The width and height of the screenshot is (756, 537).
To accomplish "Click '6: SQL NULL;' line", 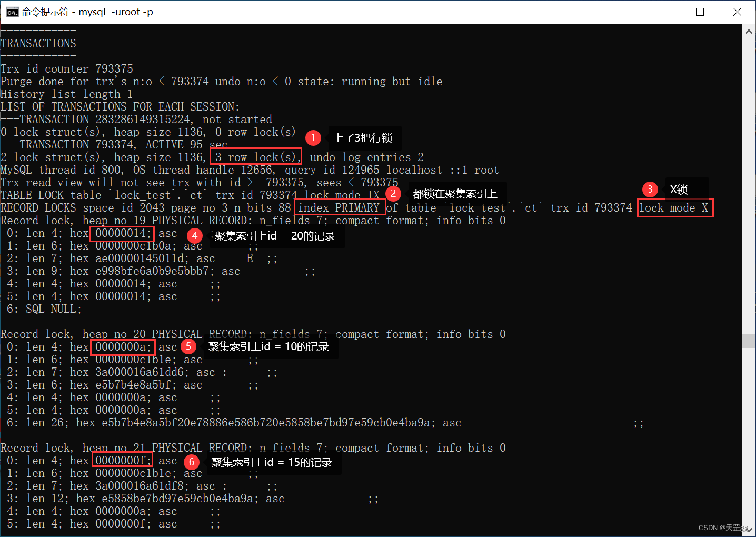I will click(44, 309).
